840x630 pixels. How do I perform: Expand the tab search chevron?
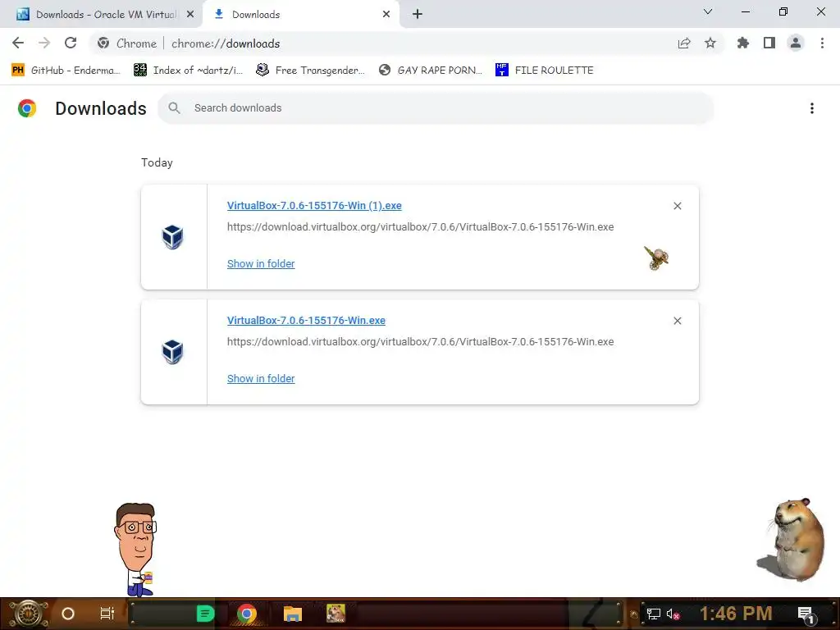708,11
